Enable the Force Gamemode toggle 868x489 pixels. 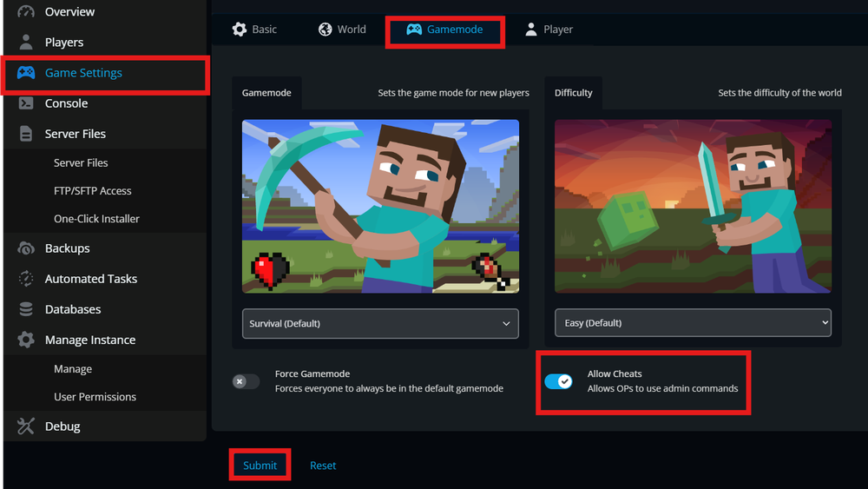tap(246, 381)
